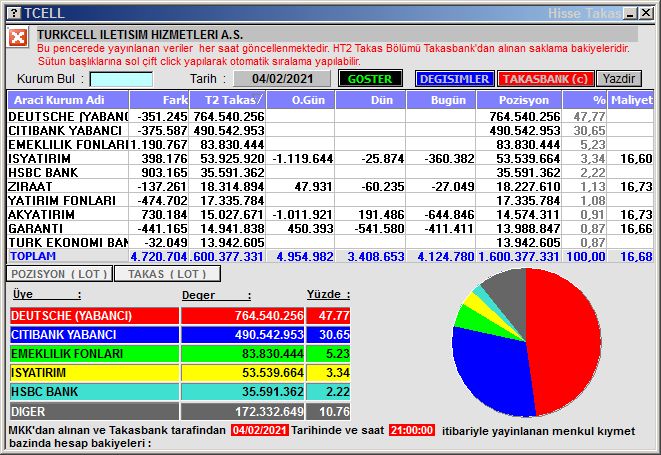Click the red TAKASBANK (c) button

tap(545, 79)
